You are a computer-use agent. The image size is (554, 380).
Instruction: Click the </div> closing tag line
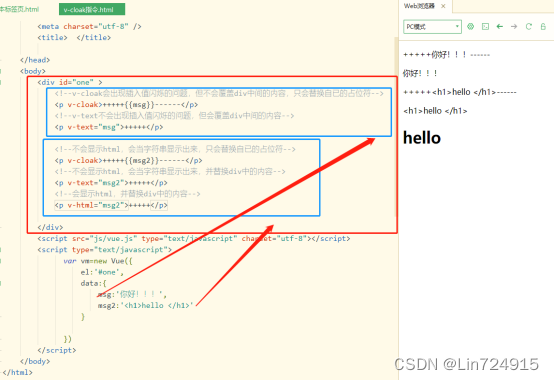(x=50, y=227)
